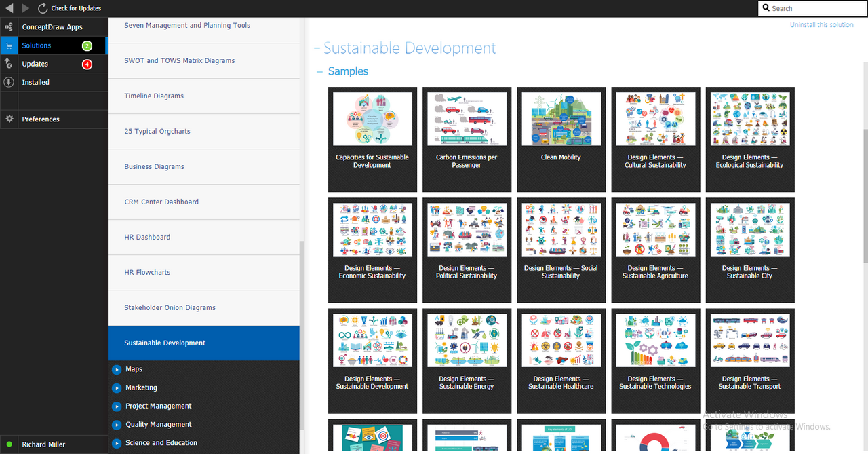Expand the Marketing category
Viewport: 868px width, 454px height.
pyautogui.click(x=117, y=388)
